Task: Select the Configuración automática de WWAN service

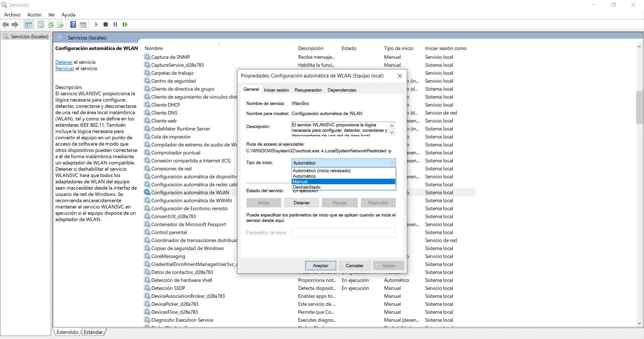Action: tap(191, 201)
